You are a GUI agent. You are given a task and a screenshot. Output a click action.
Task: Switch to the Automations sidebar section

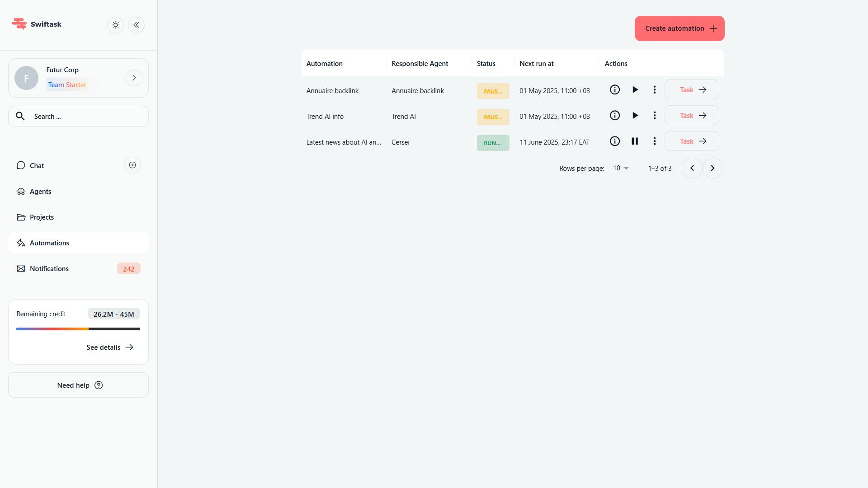49,243
